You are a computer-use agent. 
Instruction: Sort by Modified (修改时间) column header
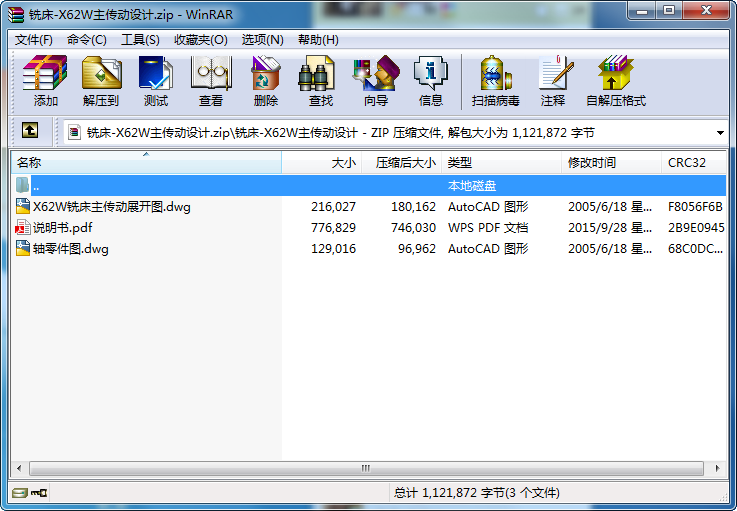pos(611,163)
